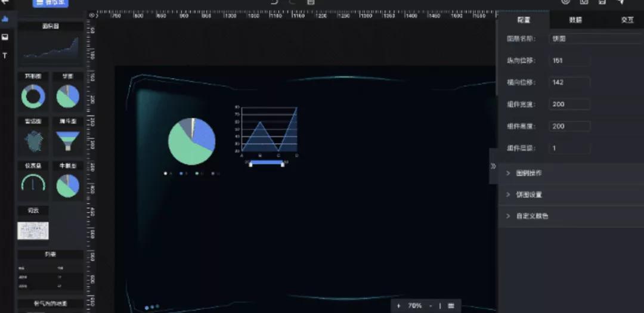644x313 pixels.
Task: Collapse the right panel with double-chevron icon
Action: (x=493, y=166)
